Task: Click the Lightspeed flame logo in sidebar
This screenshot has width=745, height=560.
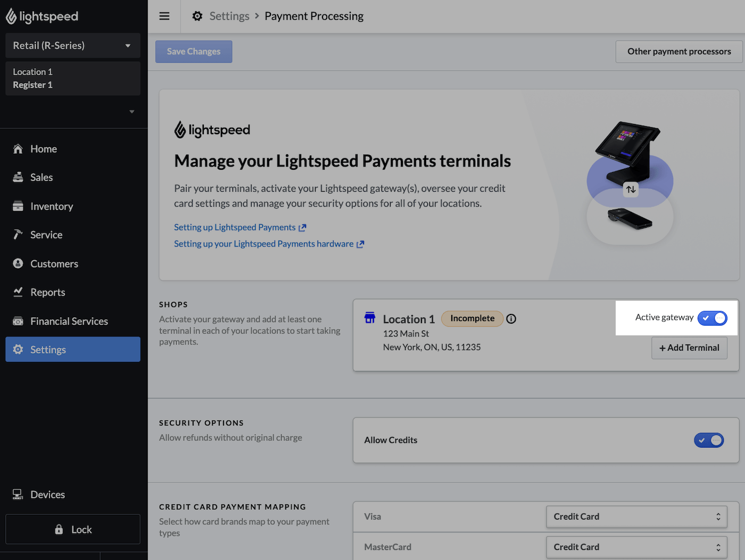Action: pos(11,17)
